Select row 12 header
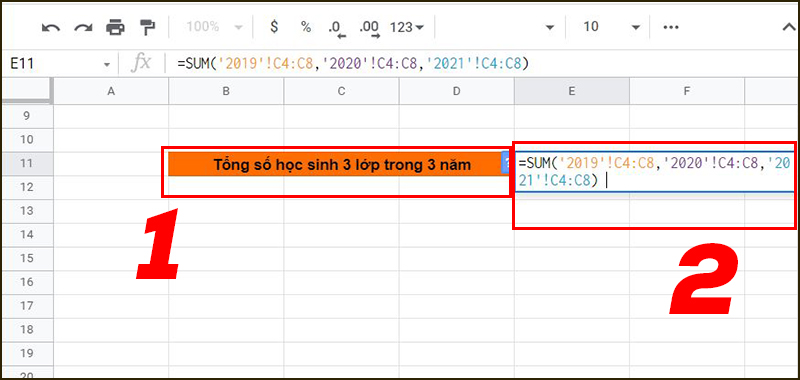This screenshot has height=380, width=800. [27, 187]
